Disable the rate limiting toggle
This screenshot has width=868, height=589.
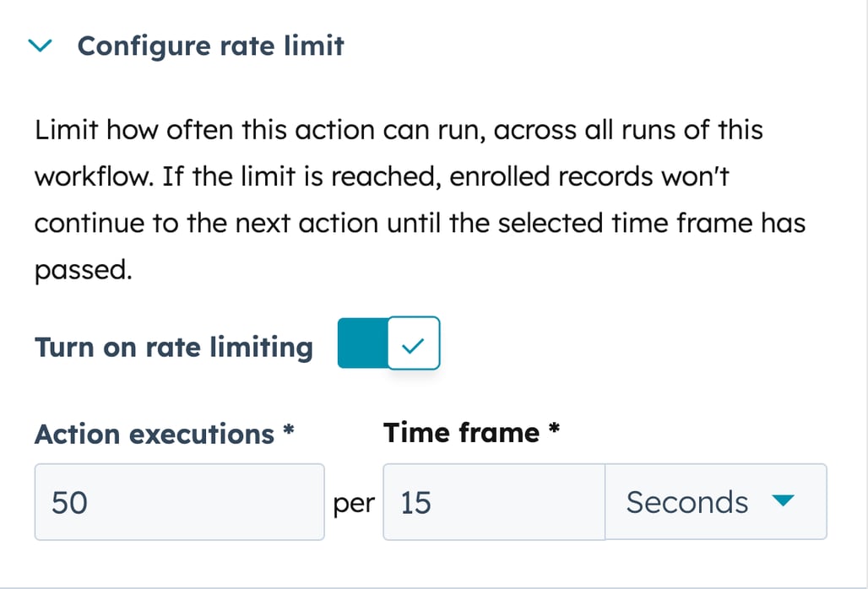(x=388, y=343)
